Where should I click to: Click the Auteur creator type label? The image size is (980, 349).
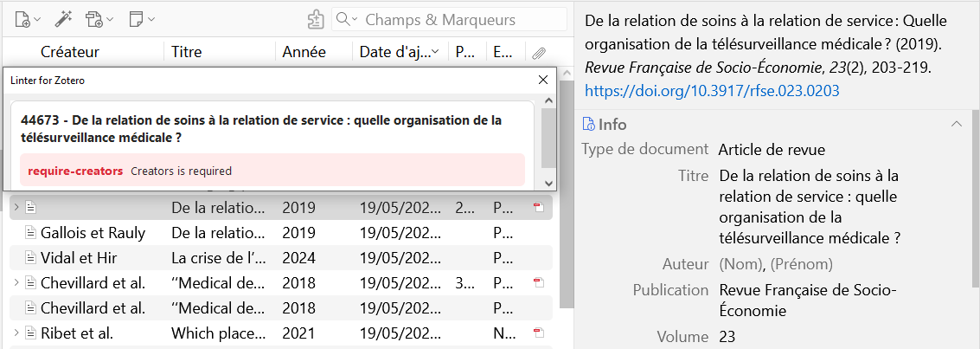pyautogui.click(x=685, y=265)
